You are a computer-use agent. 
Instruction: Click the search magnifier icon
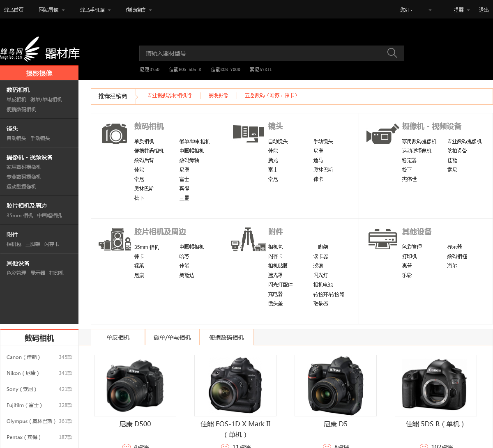[x=392, y=53]
